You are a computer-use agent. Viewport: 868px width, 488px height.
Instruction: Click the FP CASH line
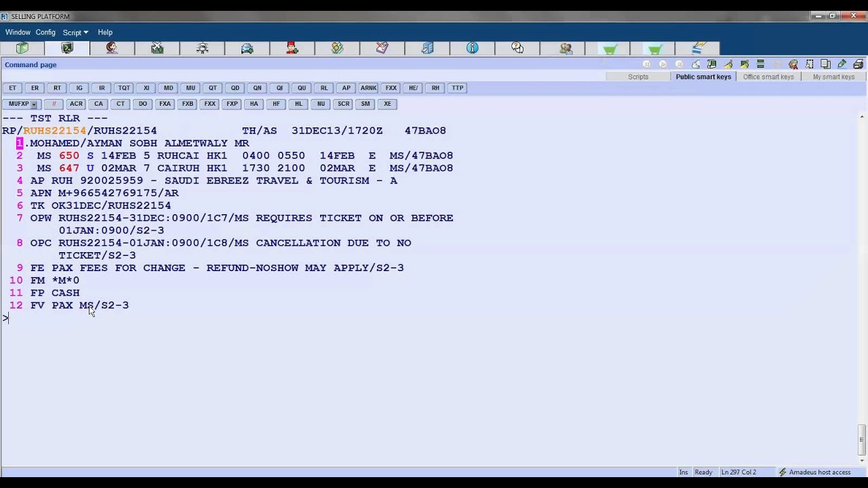55,293
